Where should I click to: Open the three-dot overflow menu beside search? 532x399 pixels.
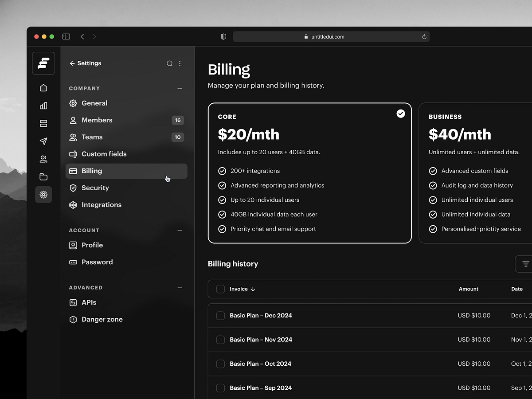pyautogui.click(x=180, y=63)
